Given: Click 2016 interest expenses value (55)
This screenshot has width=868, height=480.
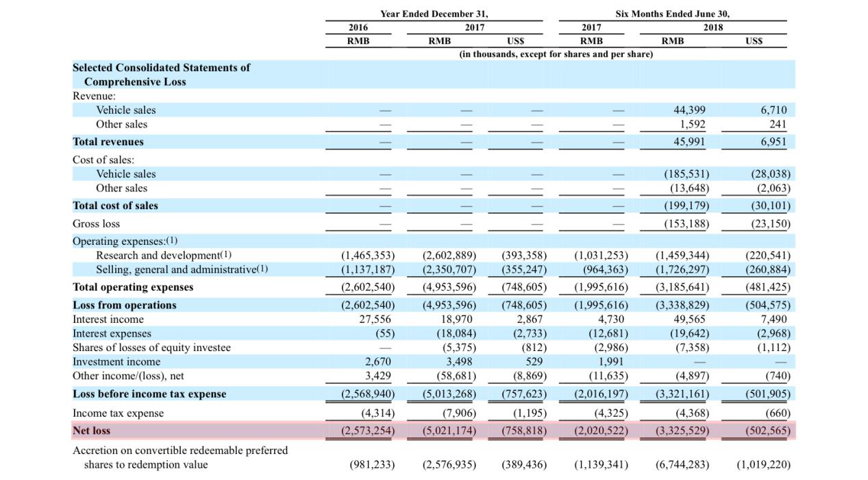Looking at the screenshot, I should tap(386, 333).
